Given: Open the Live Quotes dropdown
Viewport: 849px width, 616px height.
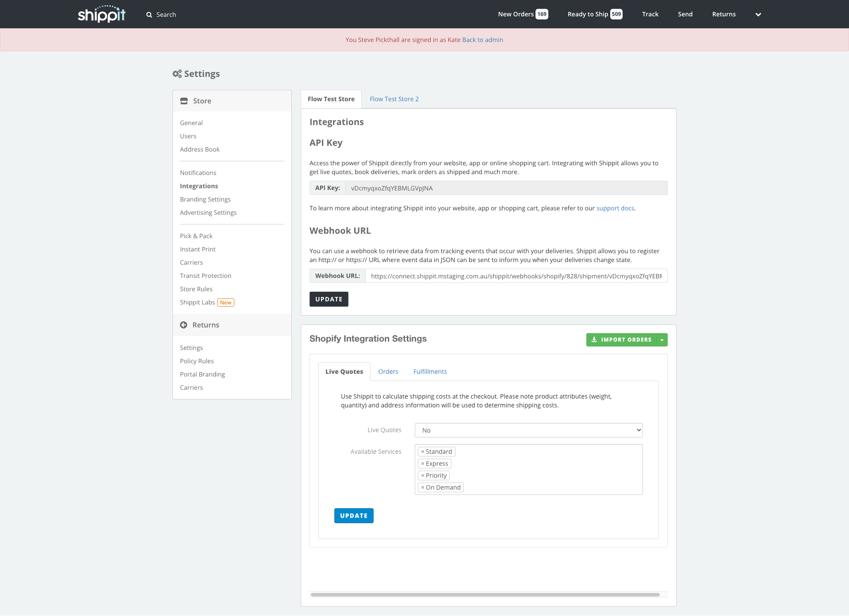Looking at the screenshot, I should 528,430.
